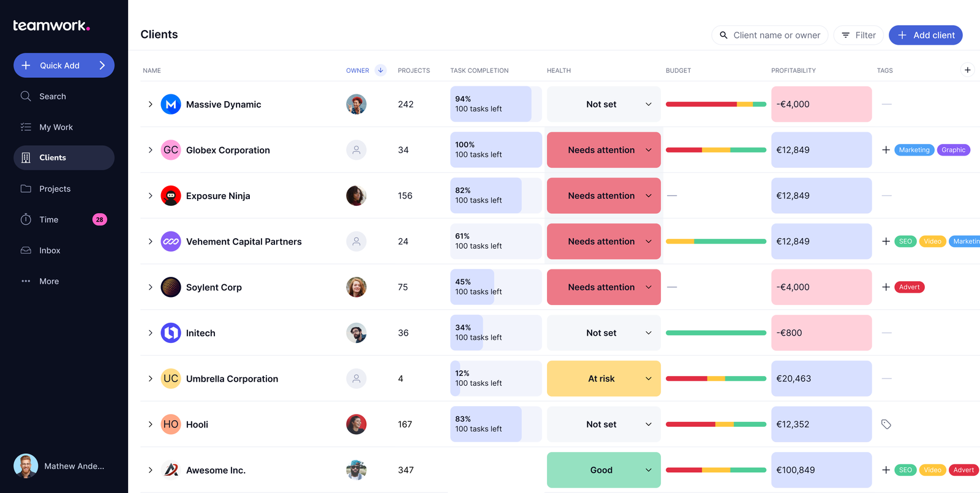The image size is (980, 493).
Task: Click the Hooli HO avatar
Action: [171, 424]
